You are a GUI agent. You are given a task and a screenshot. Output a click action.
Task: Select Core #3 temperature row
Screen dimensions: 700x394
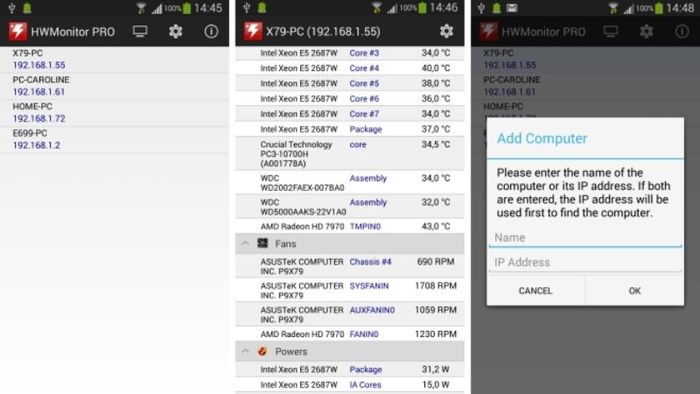(350, 53)
